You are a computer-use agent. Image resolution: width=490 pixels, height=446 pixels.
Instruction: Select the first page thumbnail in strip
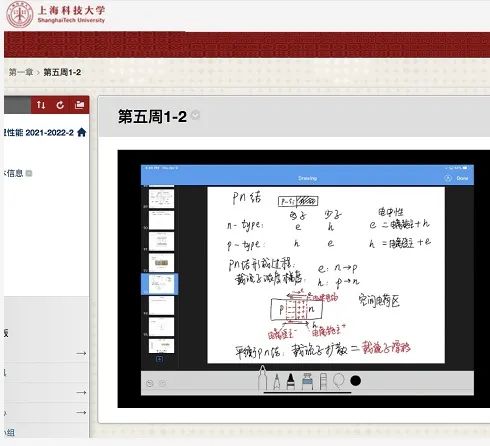pyautogui.click(x=161, y=198)
